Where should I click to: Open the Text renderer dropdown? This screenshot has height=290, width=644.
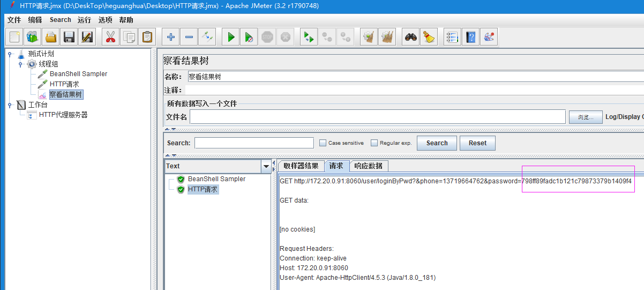point(266,167)
